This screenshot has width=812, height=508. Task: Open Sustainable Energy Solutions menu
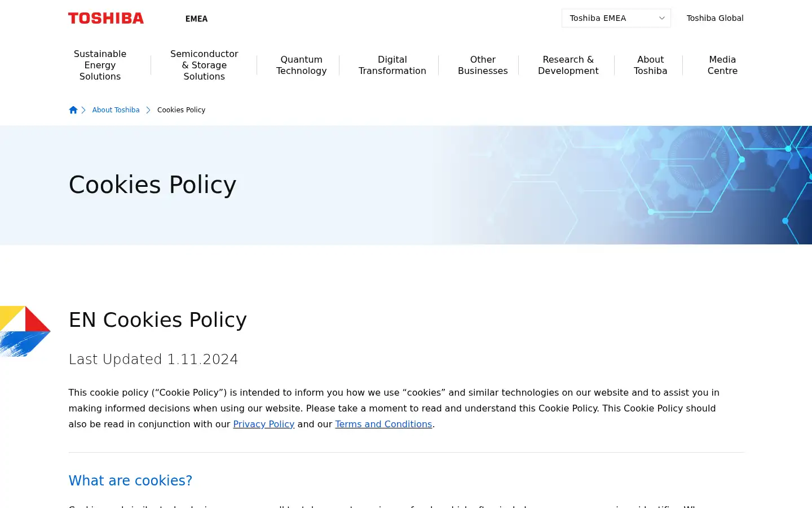tap(100, 65)
